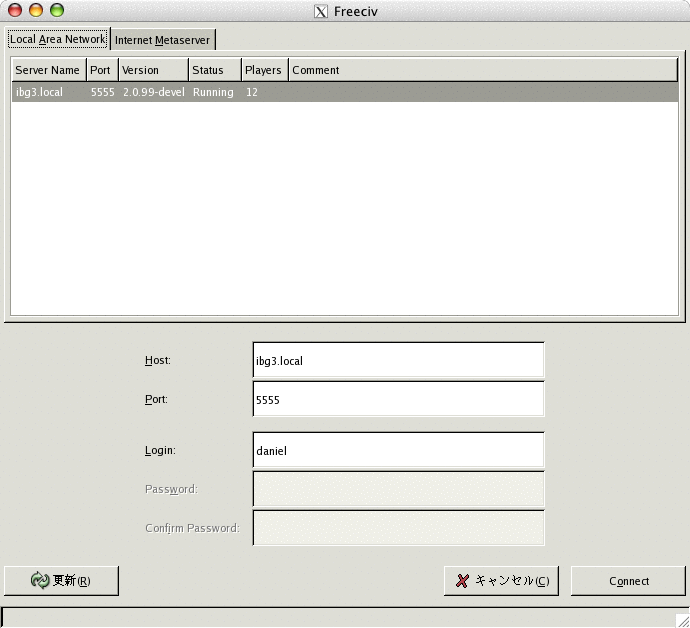Focus the Login field containing daniel
The width and height of the screenshot is (690, 628).
pos(398,450)
